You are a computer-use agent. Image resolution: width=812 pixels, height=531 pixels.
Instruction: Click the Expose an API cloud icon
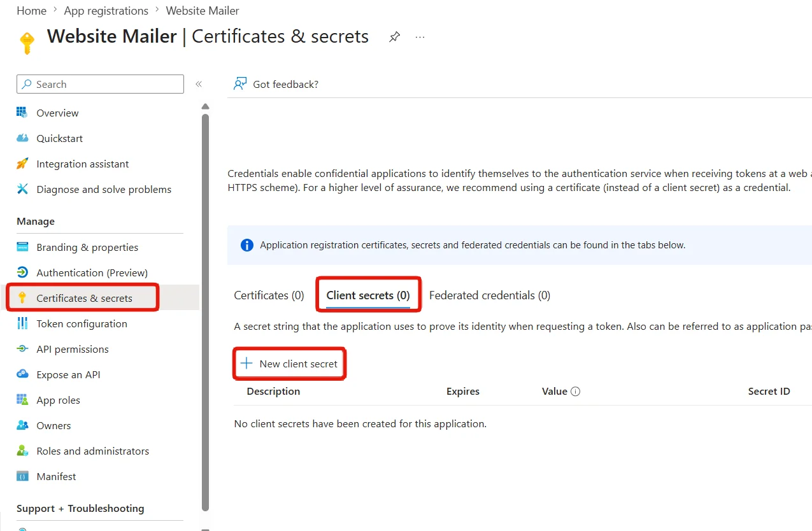click(22, 374)
